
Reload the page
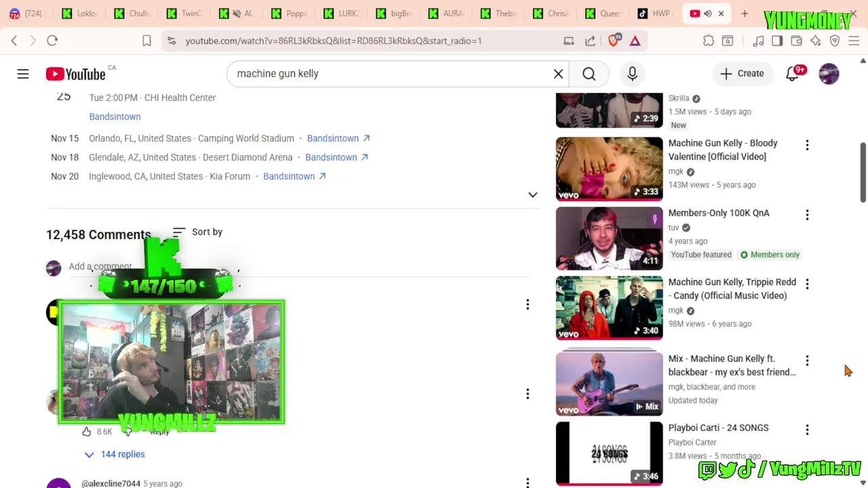click(x=52, y=41)
